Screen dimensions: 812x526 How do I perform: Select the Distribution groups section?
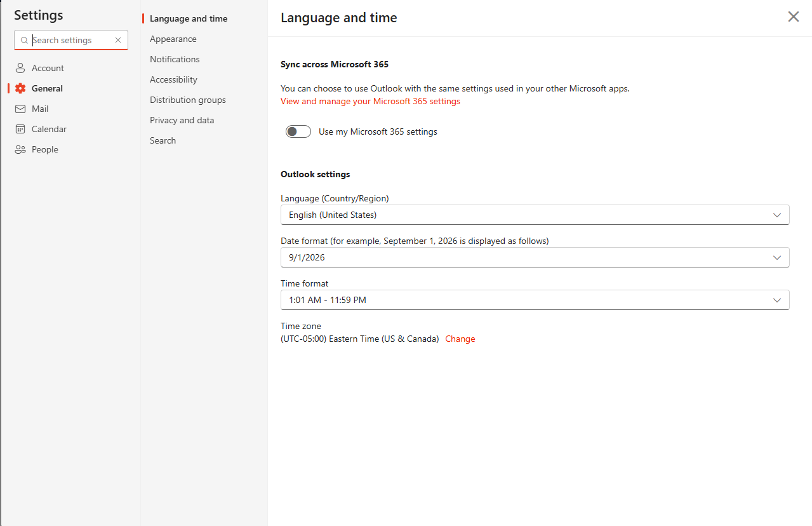tap(187, 100)
